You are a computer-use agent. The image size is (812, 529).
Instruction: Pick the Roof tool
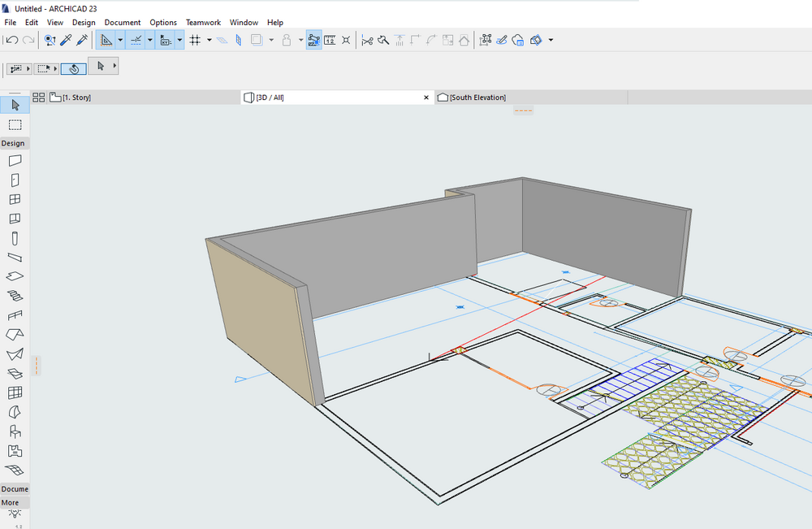click(x=15, y=334)
